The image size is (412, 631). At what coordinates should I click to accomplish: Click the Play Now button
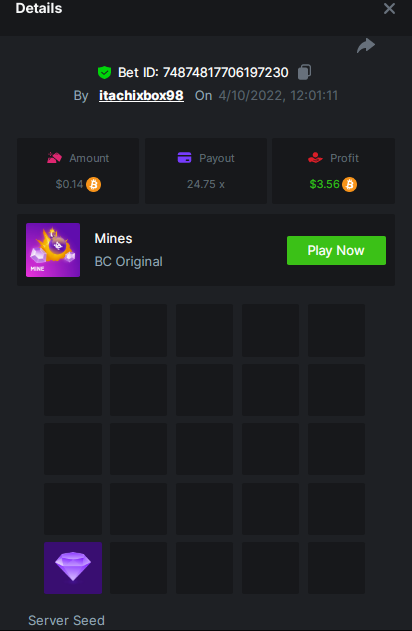[336, 250]
